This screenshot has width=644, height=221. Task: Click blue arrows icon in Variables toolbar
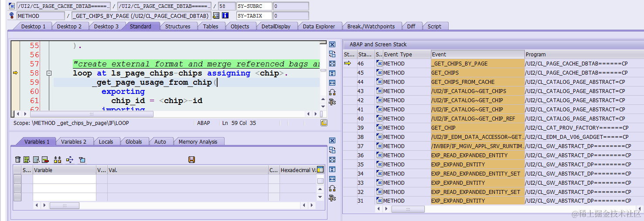coord(70,160)
